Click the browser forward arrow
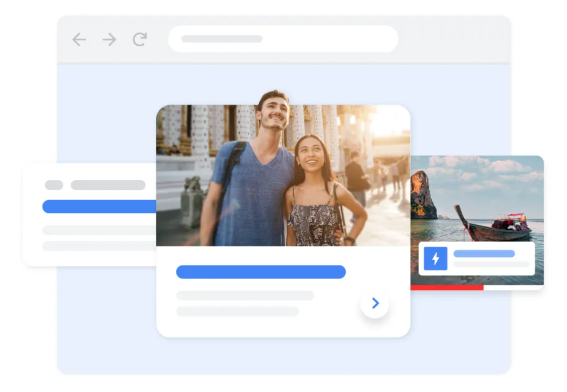Image resolution: width=567 pixels, height=392 pixels. [109, 39]
